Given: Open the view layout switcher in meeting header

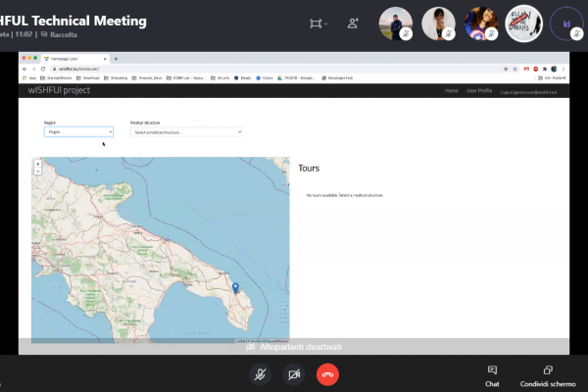Looking at the screenshot, I should click(318, 24).
